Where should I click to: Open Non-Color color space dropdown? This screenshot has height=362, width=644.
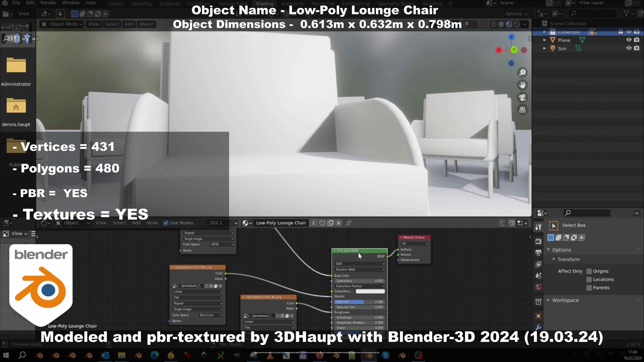tap(210, 315)
